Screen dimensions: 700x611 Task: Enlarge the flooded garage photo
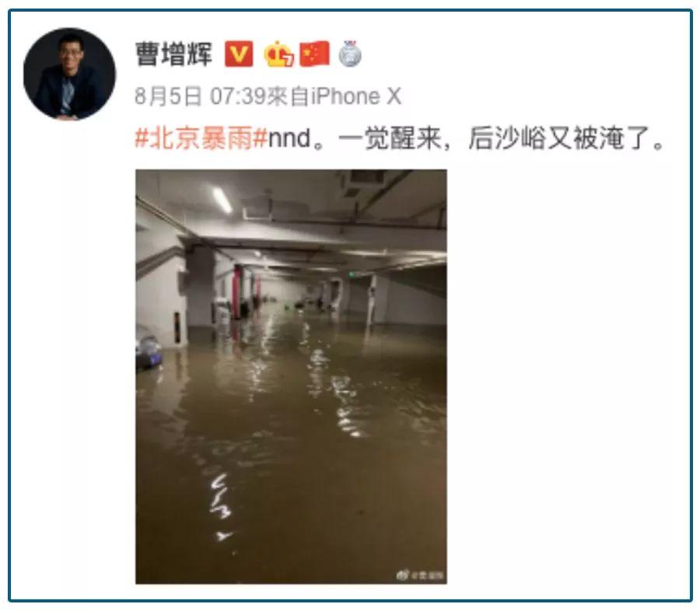click(x=291, y=376)
